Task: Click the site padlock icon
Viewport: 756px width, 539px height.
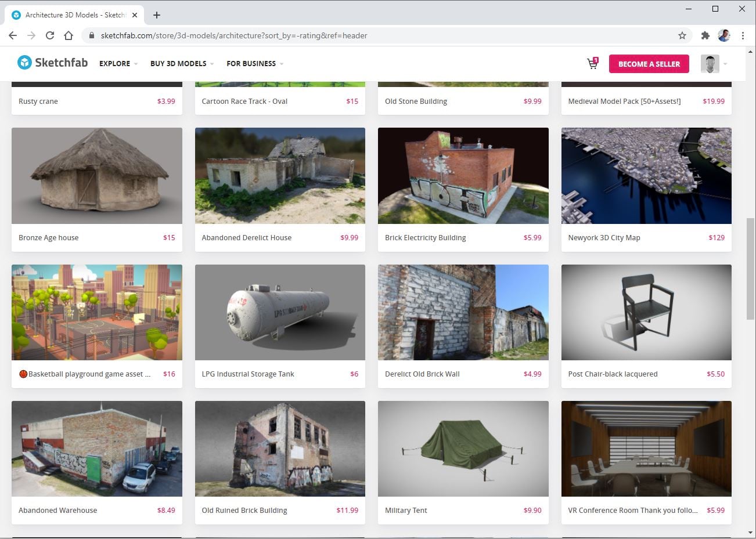Action: pyautogui.click(x=92, y=35)
